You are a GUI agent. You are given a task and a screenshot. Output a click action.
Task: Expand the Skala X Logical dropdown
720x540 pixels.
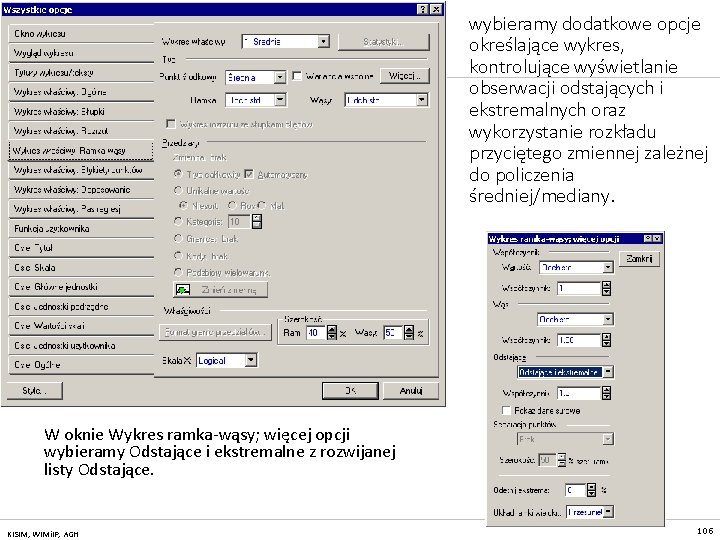251,360
